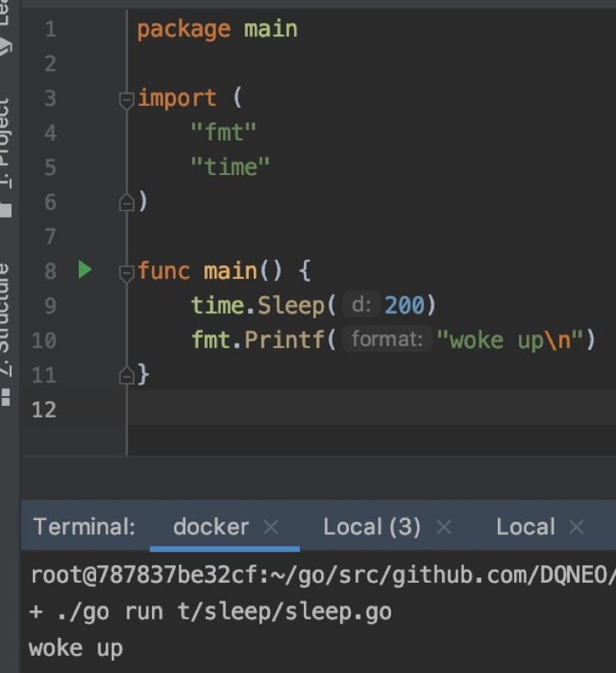
Task: Click the "time" import string
Action: (x=230, y=167)
